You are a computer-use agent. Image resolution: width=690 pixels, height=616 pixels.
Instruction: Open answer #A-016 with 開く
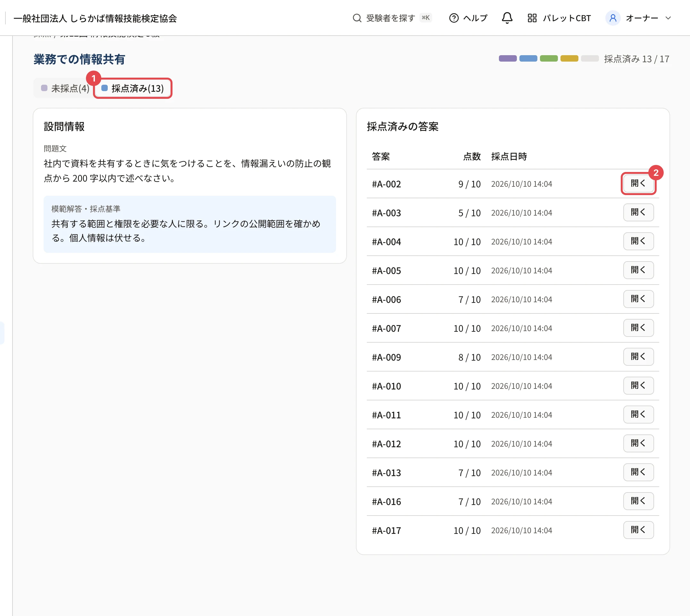[638, 501]
